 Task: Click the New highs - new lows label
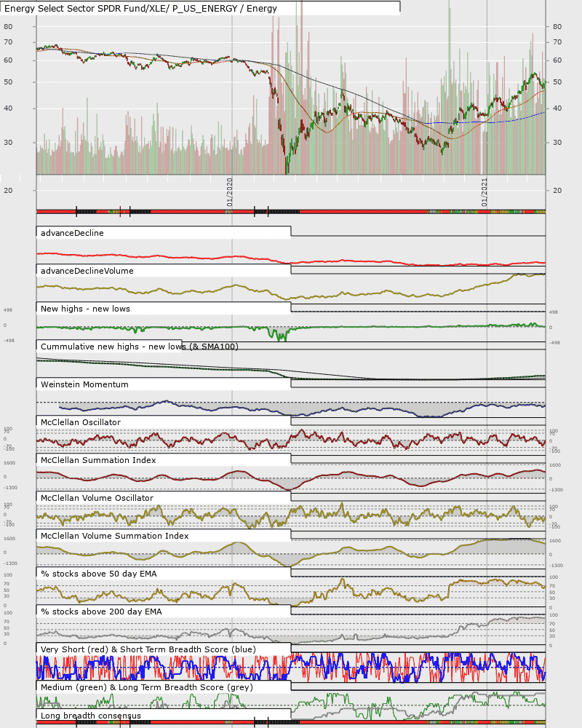coord(85,309)
